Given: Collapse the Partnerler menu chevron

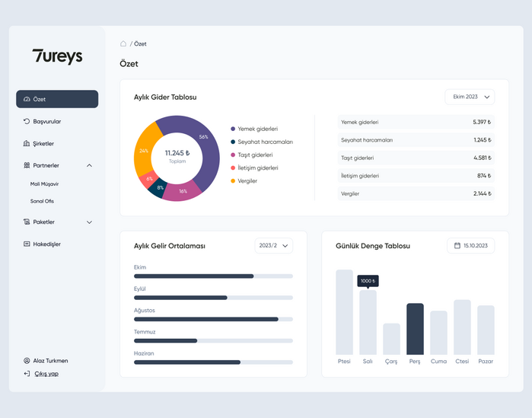Looking at the screenshot, I should 89,165.
